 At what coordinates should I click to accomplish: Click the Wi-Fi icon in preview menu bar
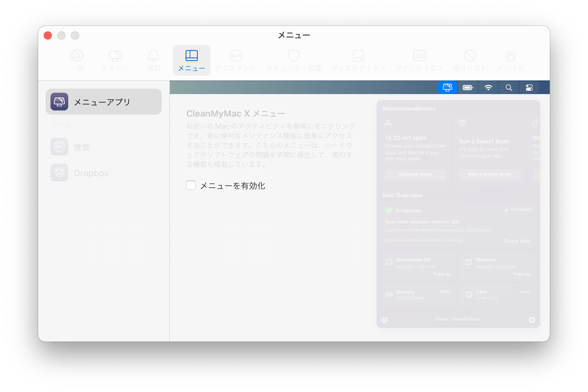(x=488, y=88)
